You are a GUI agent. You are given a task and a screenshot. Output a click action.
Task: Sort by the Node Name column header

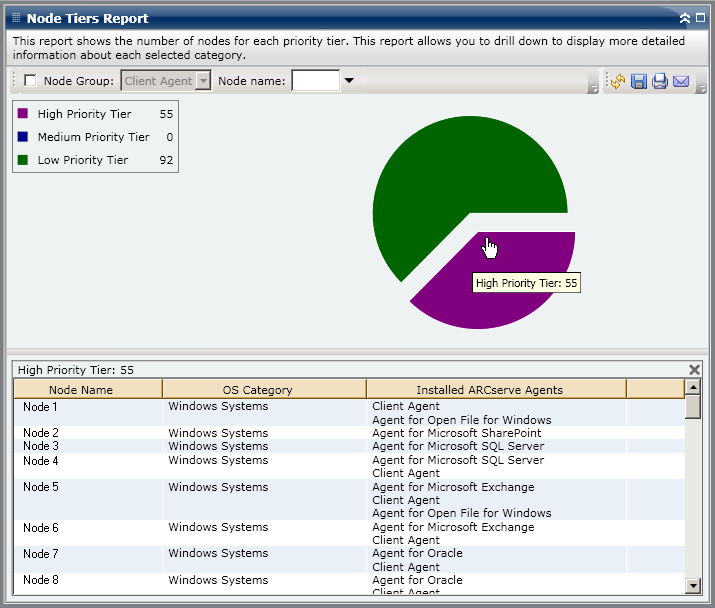point(81,390)
